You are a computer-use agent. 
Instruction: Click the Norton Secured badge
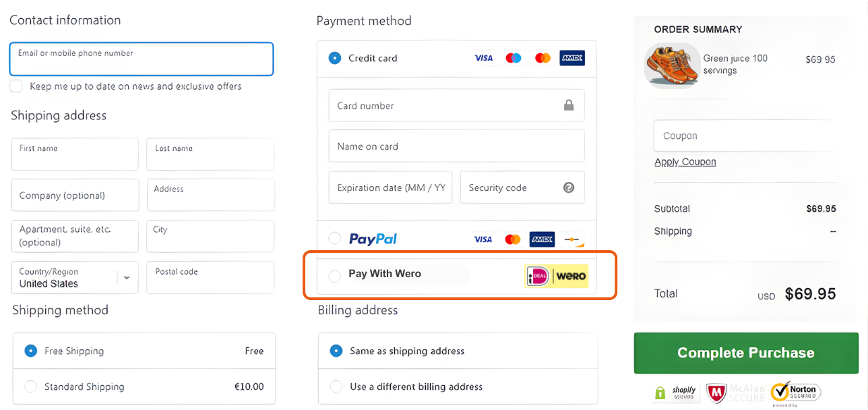tap(796, 392)
